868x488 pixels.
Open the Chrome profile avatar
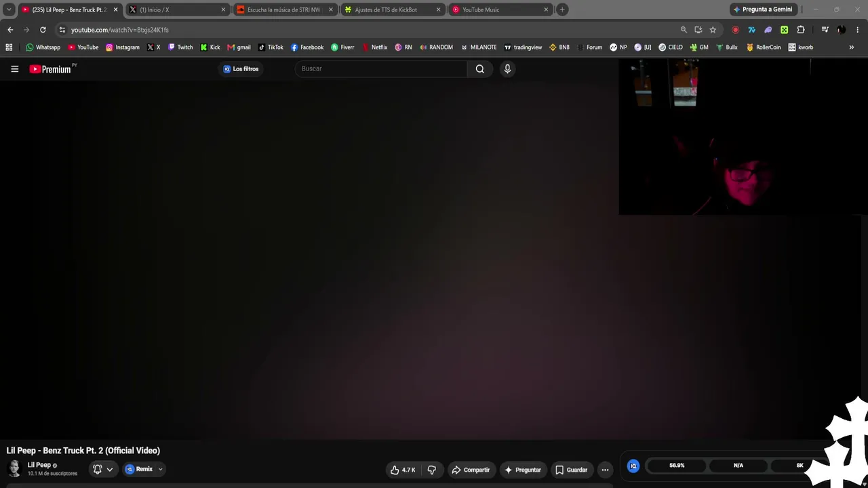(841, 30)
